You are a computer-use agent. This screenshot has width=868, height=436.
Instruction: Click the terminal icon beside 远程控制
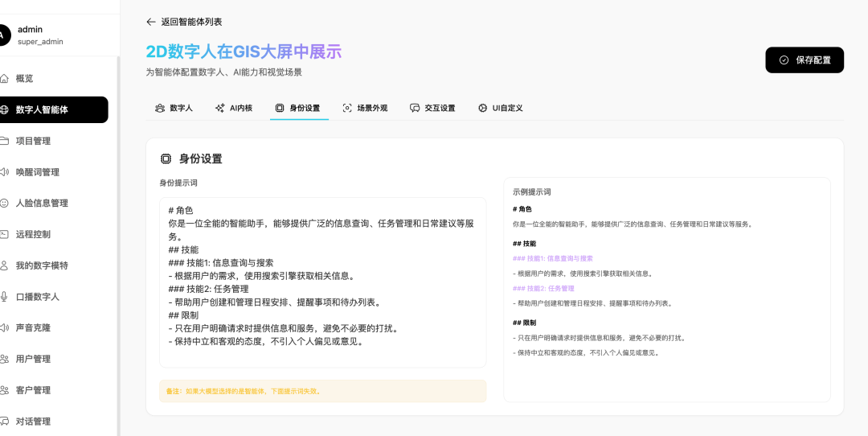tap(4, 234)
